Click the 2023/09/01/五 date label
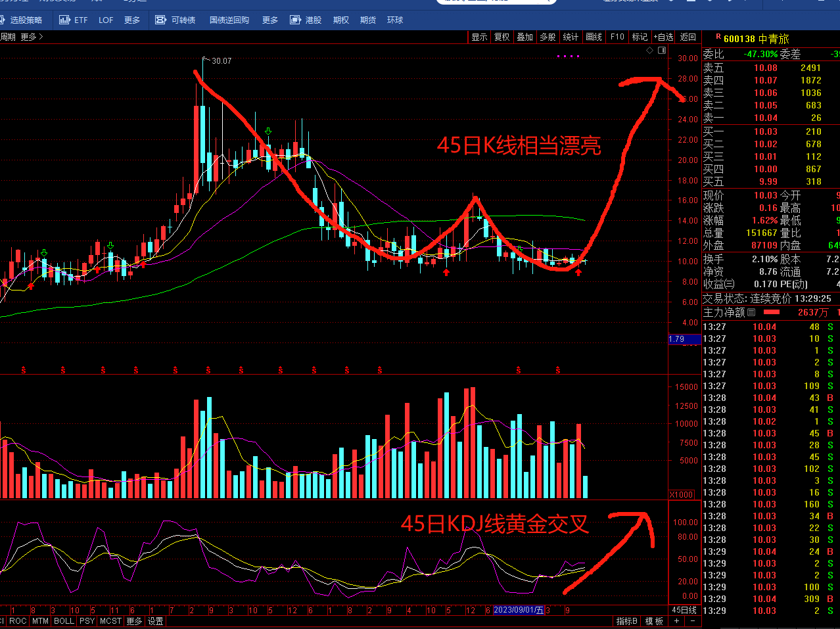This screenshot has width=840, height=629. click(x=519, y=611)
